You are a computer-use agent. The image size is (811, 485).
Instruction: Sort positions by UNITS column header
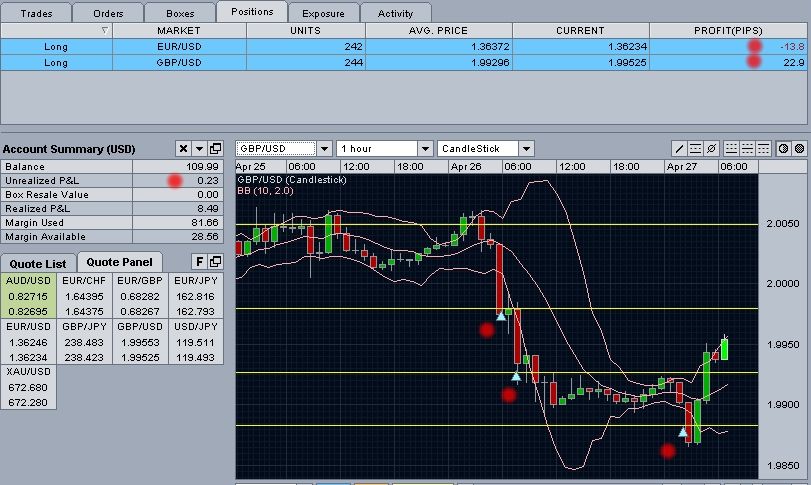(306, 31)
